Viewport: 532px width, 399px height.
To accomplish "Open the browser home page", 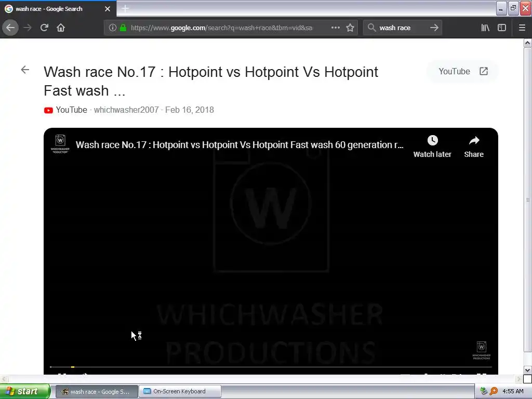I will coord(61,28).
